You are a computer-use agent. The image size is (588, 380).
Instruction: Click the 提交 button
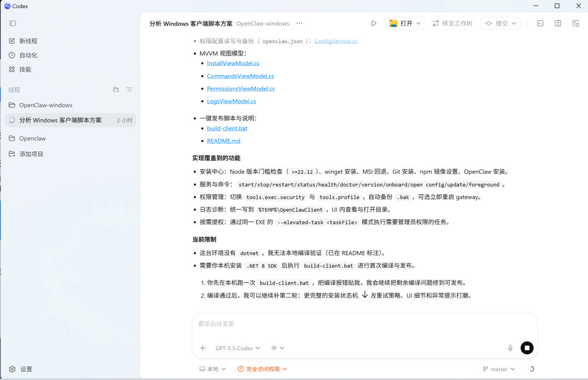[x=500, y=23]
